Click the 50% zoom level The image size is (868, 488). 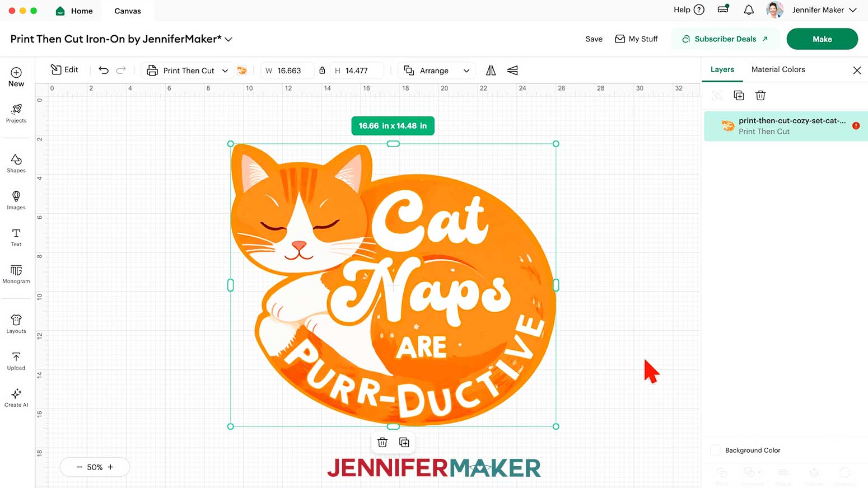click(x=95, y=467)
